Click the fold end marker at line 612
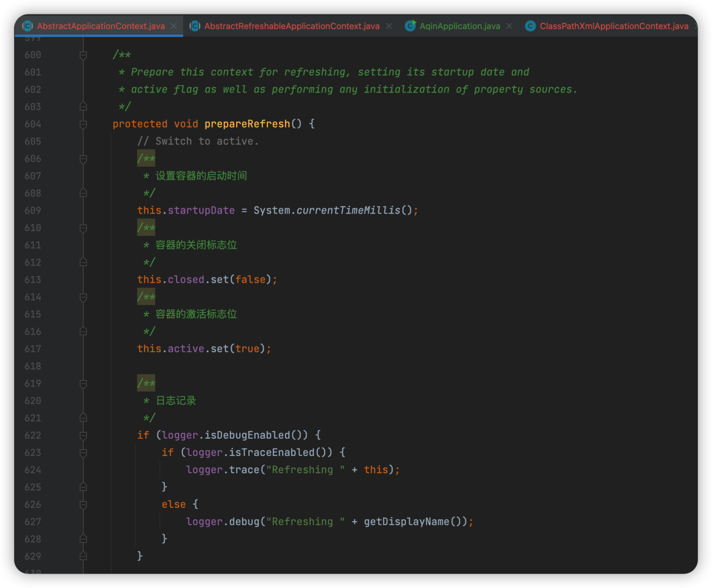Image resolution: width=712 pixels, height=588 pixels. click(x=83, y=263)
